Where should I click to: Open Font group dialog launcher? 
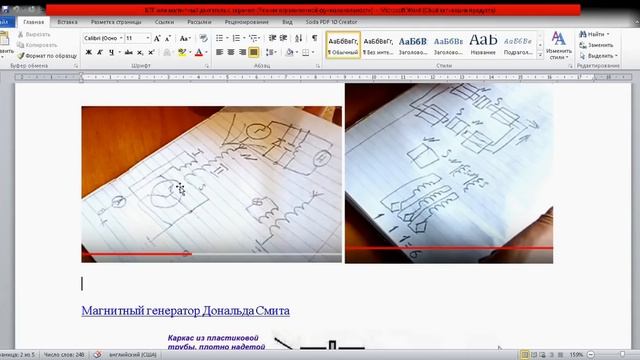tap(207, 66)
